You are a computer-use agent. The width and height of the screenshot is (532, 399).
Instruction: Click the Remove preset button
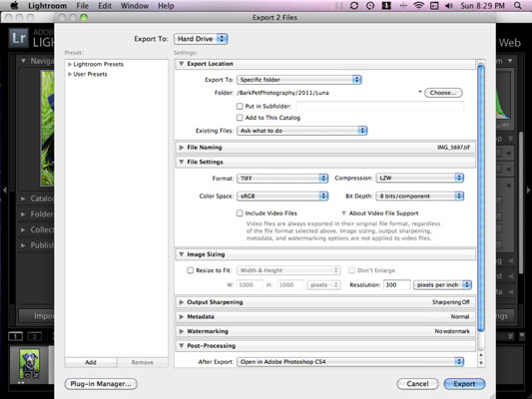pos(142,362)
